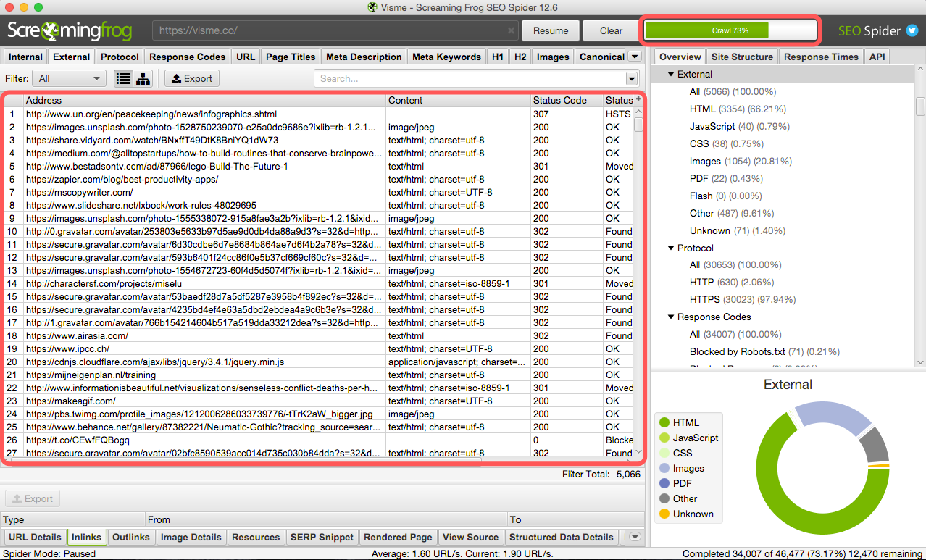
Task: Switch to the Response Codes tab
Action: (x=188, y=57)
